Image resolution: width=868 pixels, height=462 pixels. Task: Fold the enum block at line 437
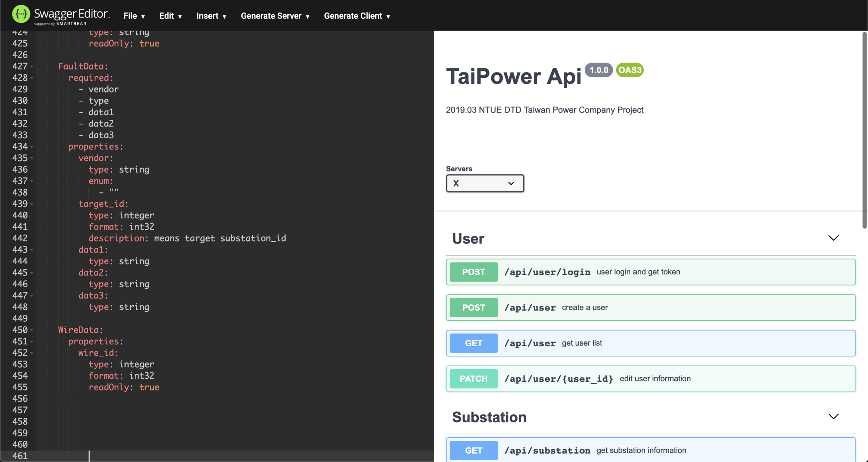[32, 181]
